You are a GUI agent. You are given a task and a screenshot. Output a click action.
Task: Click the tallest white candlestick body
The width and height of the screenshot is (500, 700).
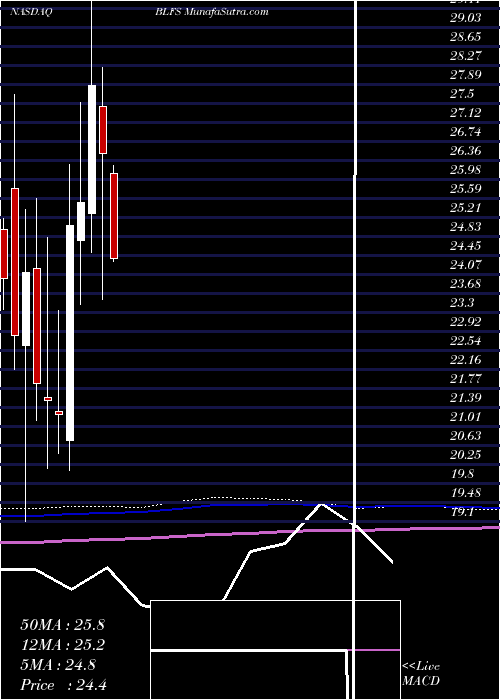(70, 333)
